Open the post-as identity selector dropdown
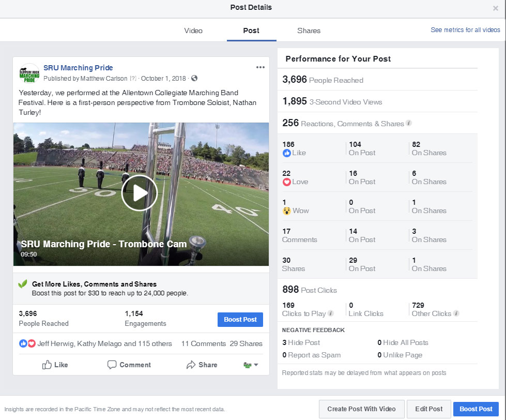 [x=251, y=365]
